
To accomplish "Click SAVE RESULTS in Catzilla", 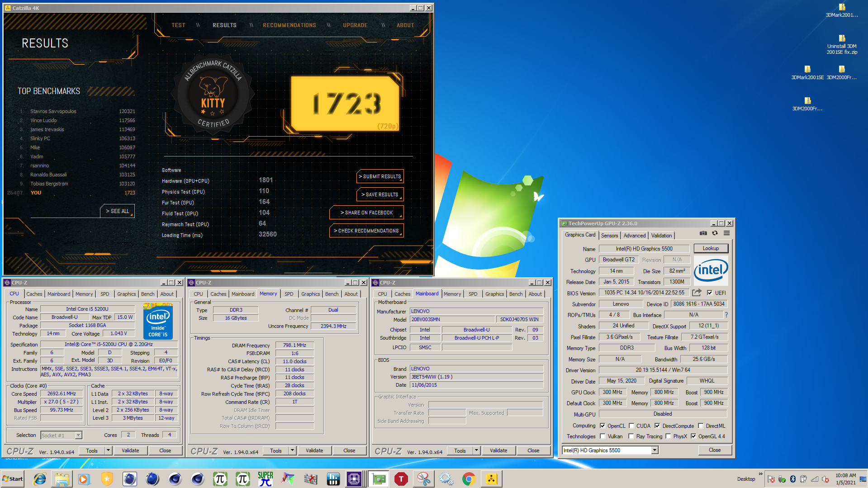I will point(380,194).
